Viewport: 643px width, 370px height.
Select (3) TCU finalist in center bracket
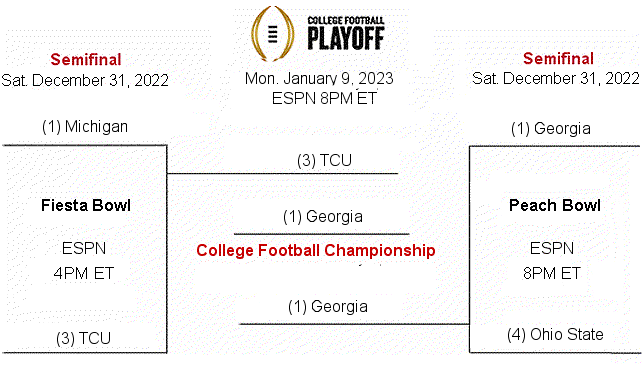pyautogui.click(x=324, y=160)
